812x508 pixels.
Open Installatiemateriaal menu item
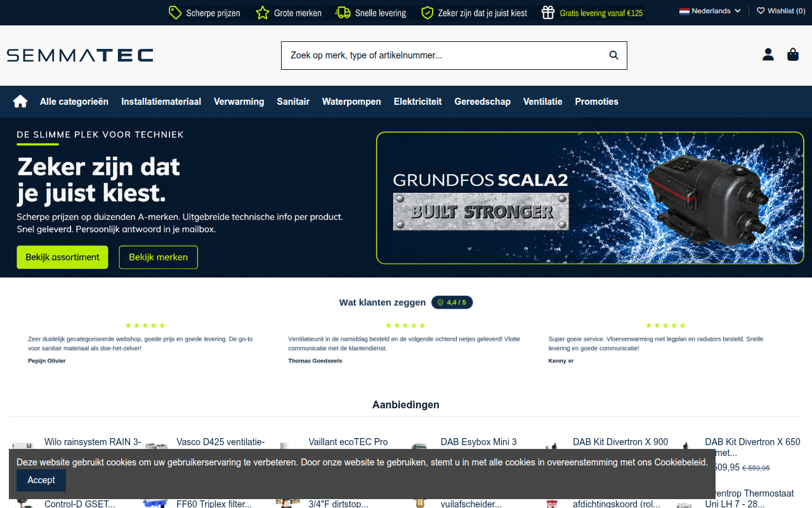point(161,102)
